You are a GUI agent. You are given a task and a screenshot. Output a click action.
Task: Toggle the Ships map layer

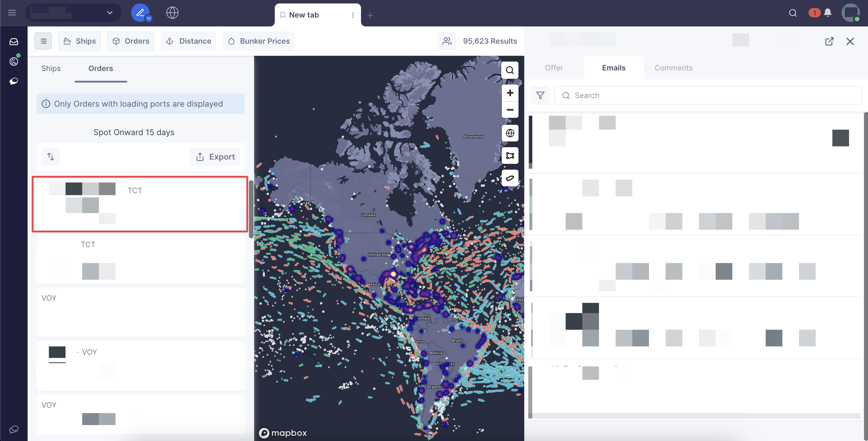click(80, 41)
